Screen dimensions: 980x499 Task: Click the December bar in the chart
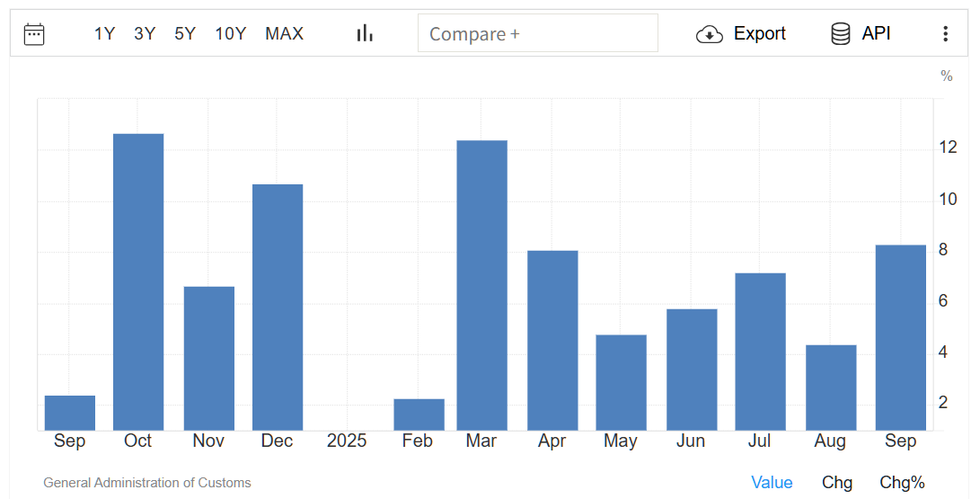click(278, 307)
